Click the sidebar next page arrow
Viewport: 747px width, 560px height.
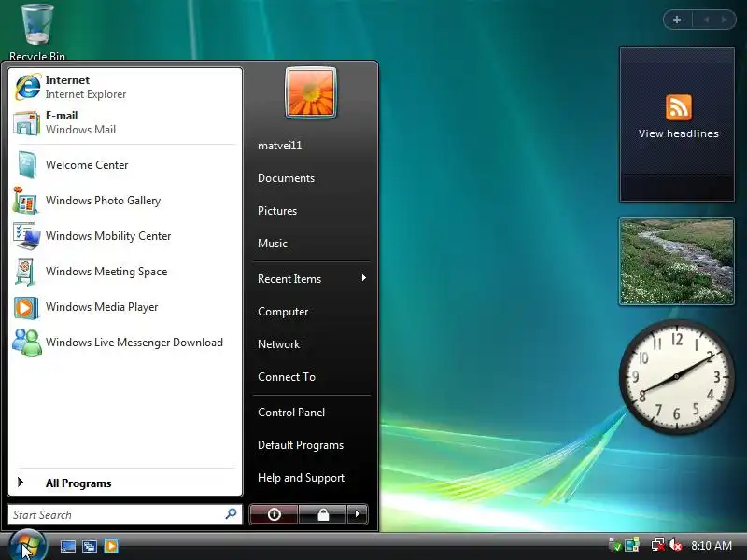(725, 20)
